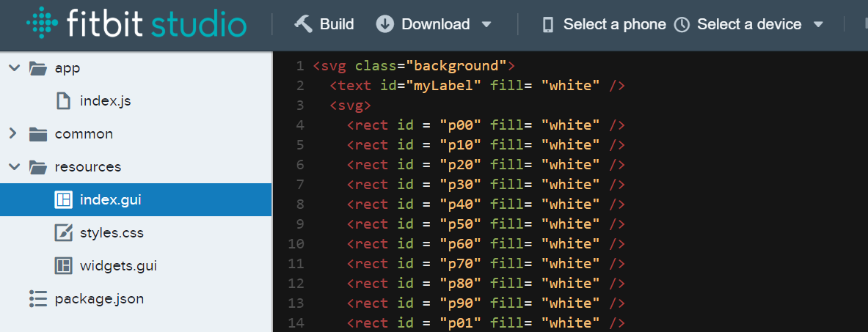Click the "p60" id value
Screen dimensions: 868x332
(x=461, y=244)
